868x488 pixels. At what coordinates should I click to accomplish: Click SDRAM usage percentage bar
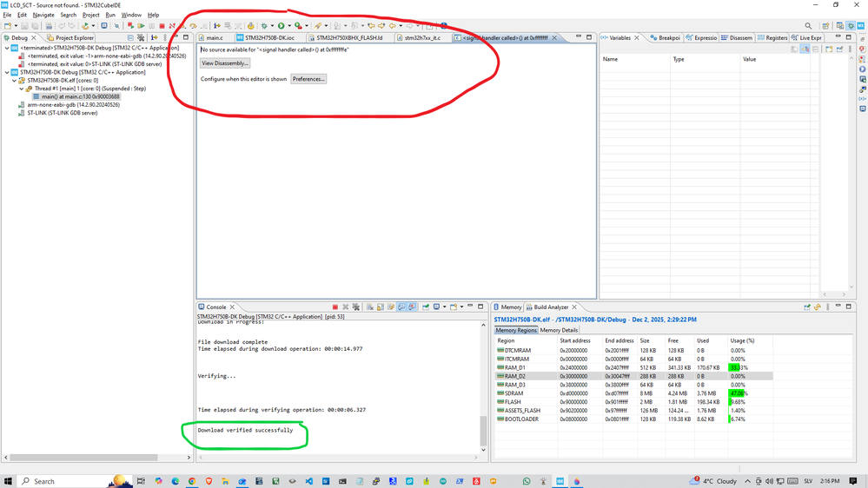click(738, 393)
